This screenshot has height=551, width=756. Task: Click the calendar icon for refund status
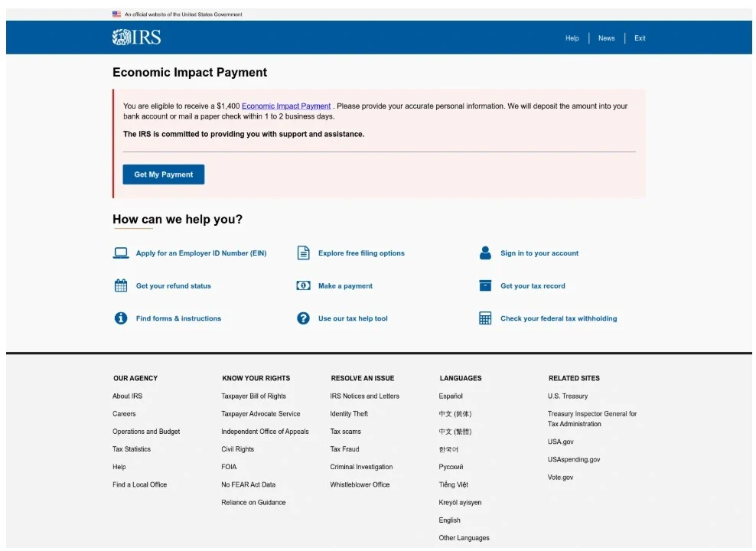pos(120,286)
